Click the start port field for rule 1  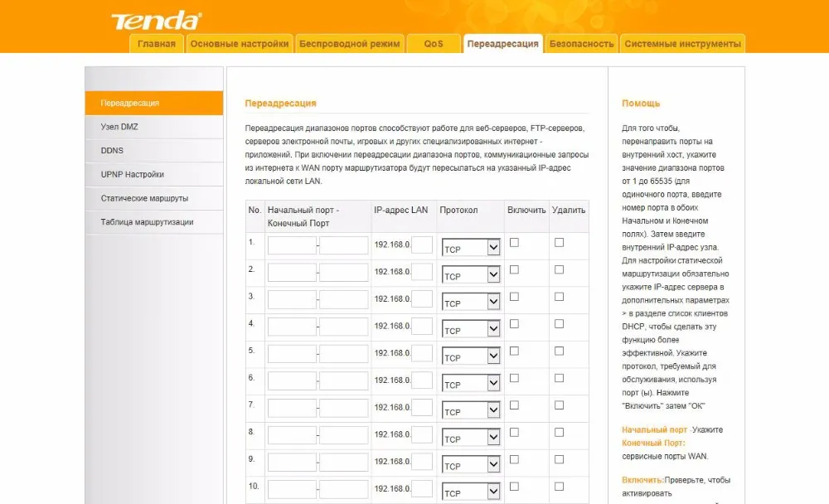pos(292,245)
